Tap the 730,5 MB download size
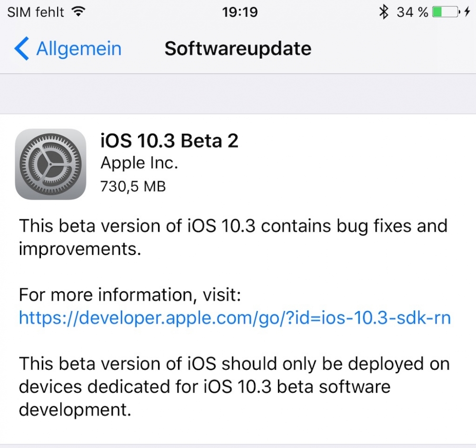This screenshot has height=448, width=476. click(133, 186)
